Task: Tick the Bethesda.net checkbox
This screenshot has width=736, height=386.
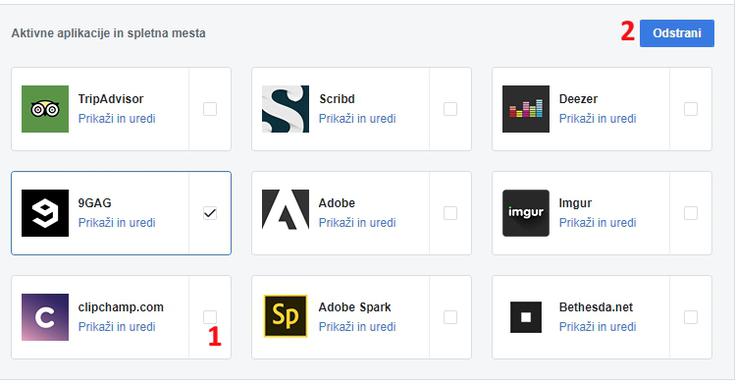Action: [690, 317]
